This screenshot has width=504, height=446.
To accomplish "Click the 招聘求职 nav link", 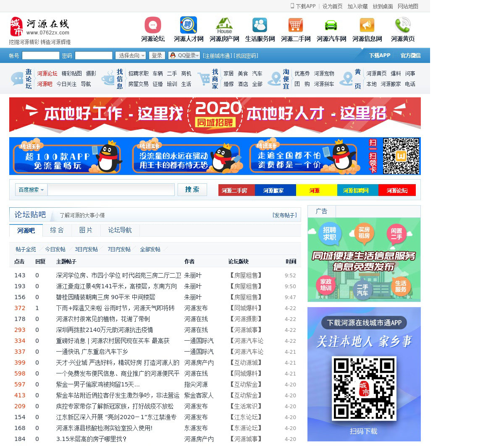I will tap(139, 73).
